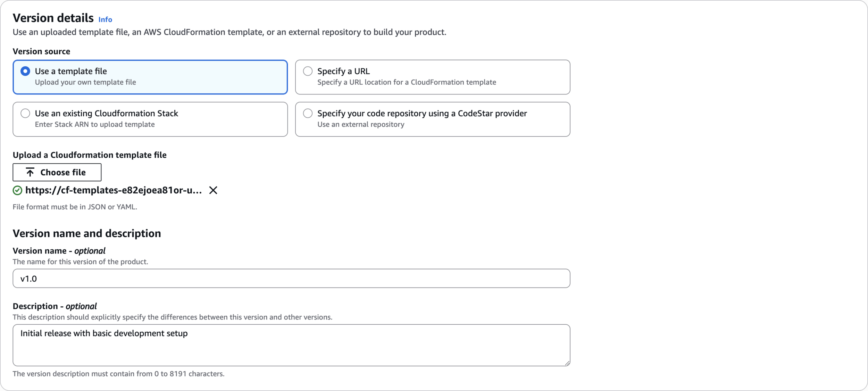Pick the CodeStar provider repository radio option

click(308, 113)
